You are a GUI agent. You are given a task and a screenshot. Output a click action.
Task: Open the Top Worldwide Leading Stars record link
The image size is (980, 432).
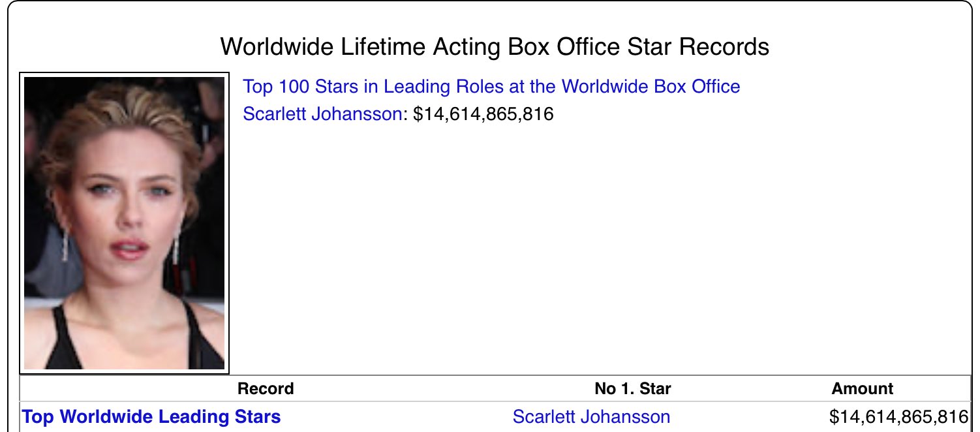click(151, 417)
